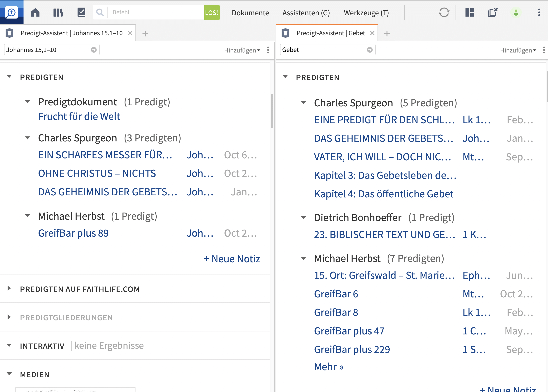Open 15. Ort: Greifswald – St. Marie… sermon

point(384,276)
